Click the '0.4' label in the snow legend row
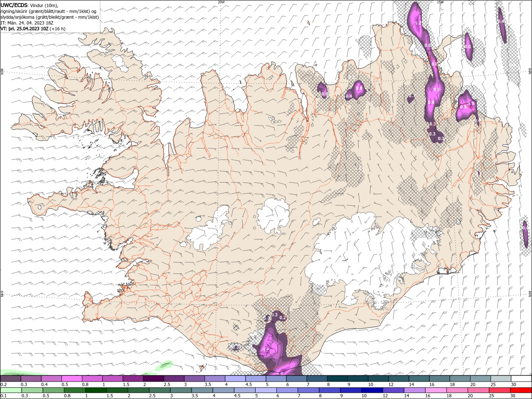The image size is (532, 399). click(44, 384)
